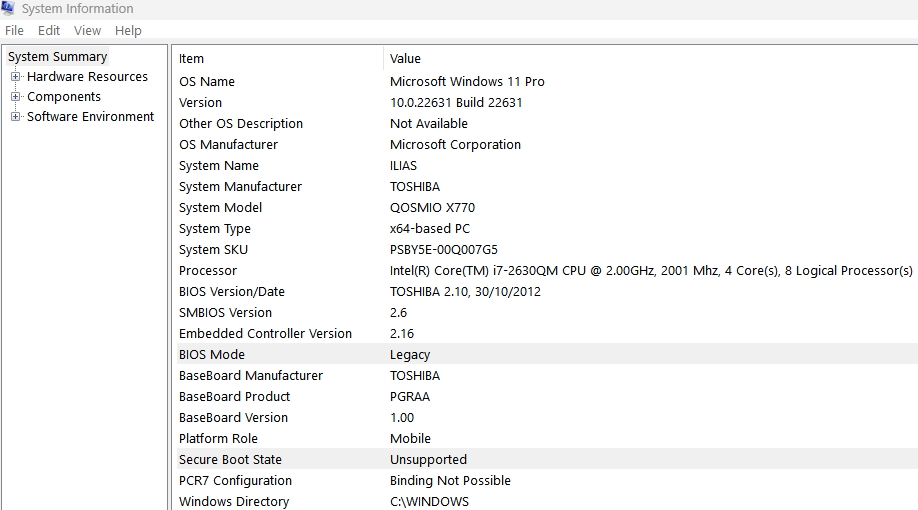918x510 pixels.
Task: Select the Secure Boot State row label
Action: (x=231, y=460)
